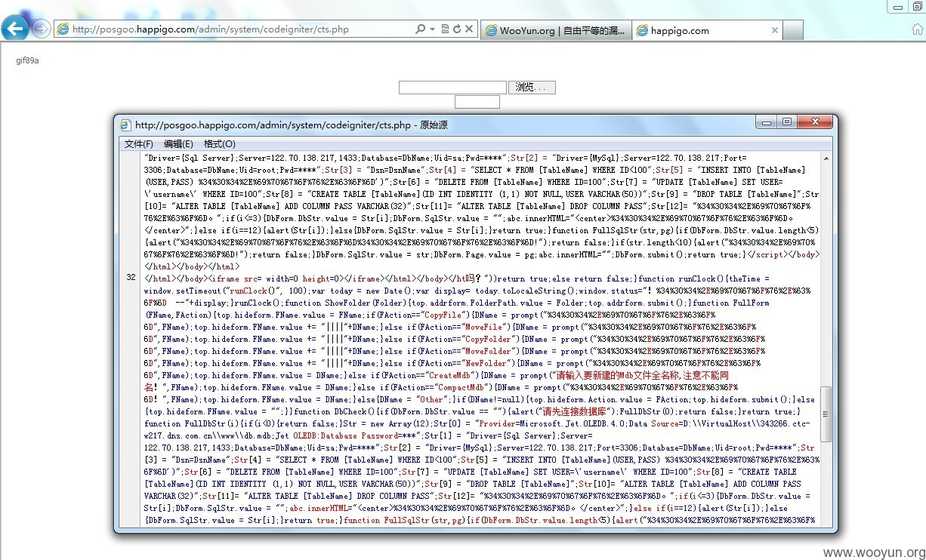Viewport: 926px width, 560px height.
Task: Maximize the source viewer window
Action: pyautogui.click(x=786, y=122)
